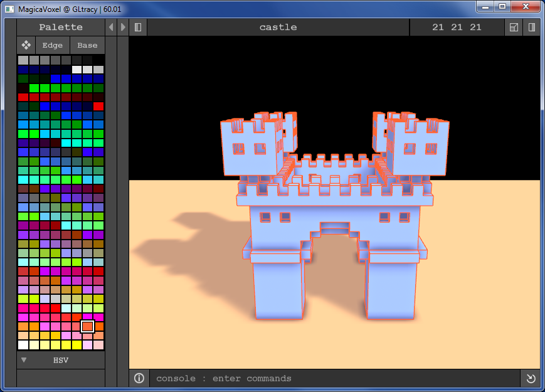
Task: Toggle the right panel icon at far right of top bar
Action: [x=531, y=27]
